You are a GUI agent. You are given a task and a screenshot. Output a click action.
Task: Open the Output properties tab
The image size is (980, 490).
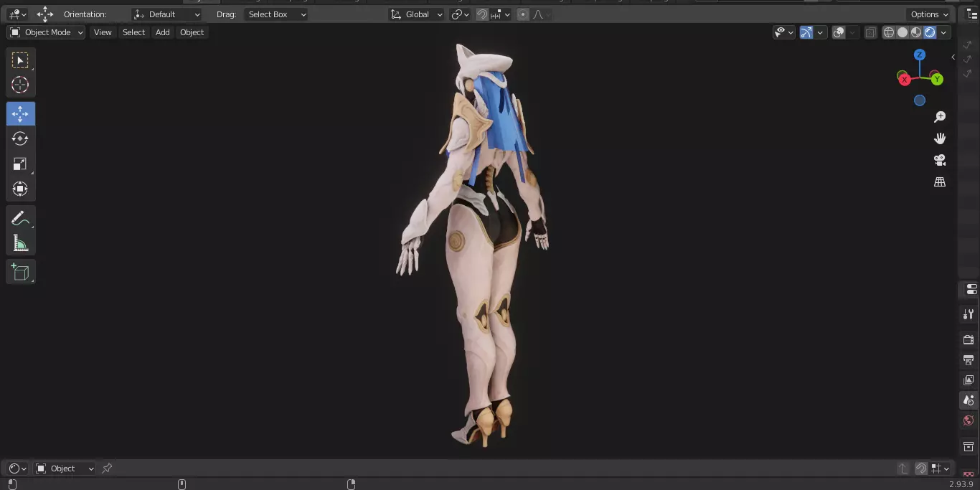point(969,359)
